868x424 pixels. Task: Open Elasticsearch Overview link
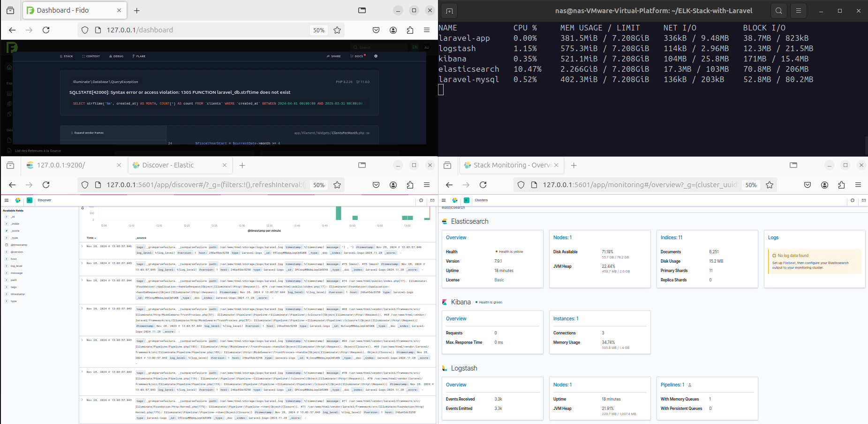point(456,238)
